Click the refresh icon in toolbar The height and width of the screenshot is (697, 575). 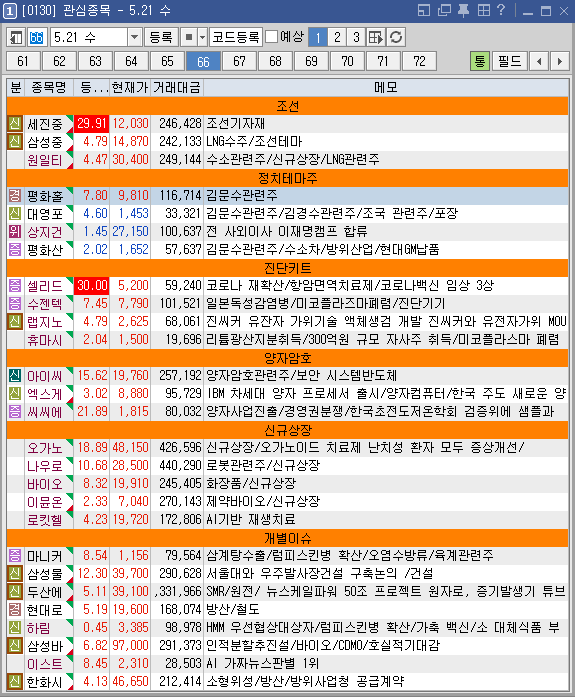pyautogui.click(x=395, y=37)
